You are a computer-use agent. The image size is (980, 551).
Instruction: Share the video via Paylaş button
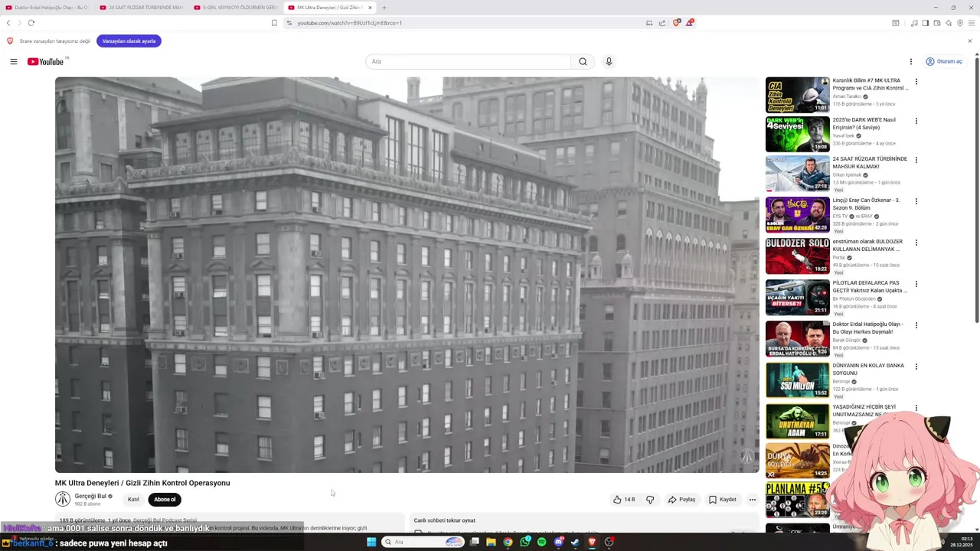click(x=681, y=500)
